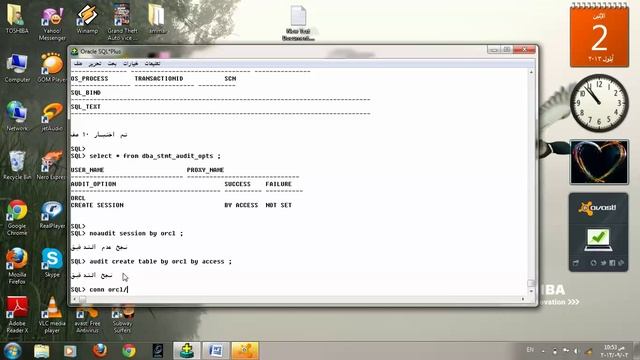Open the TOSHIBA user folder on desktop
This screenshot has height=360, width=640.
(x=17, y=19)
